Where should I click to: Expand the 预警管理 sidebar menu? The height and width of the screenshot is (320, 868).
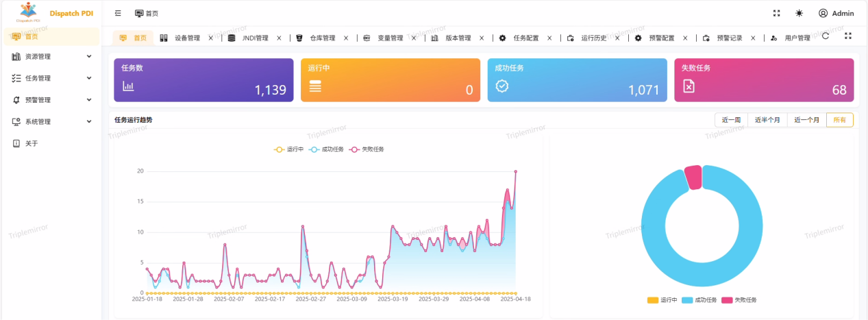[x=52, y=99]
